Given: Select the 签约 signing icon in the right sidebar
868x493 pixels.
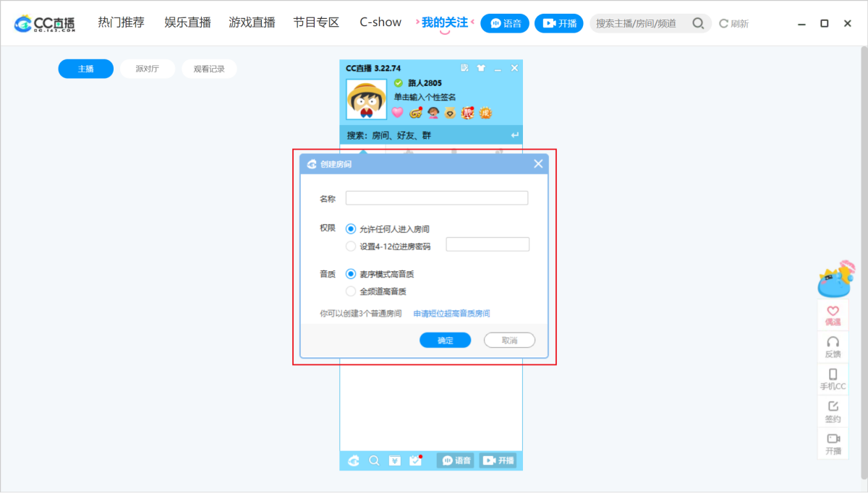Looking at the screenshot, I should (833, 411).
